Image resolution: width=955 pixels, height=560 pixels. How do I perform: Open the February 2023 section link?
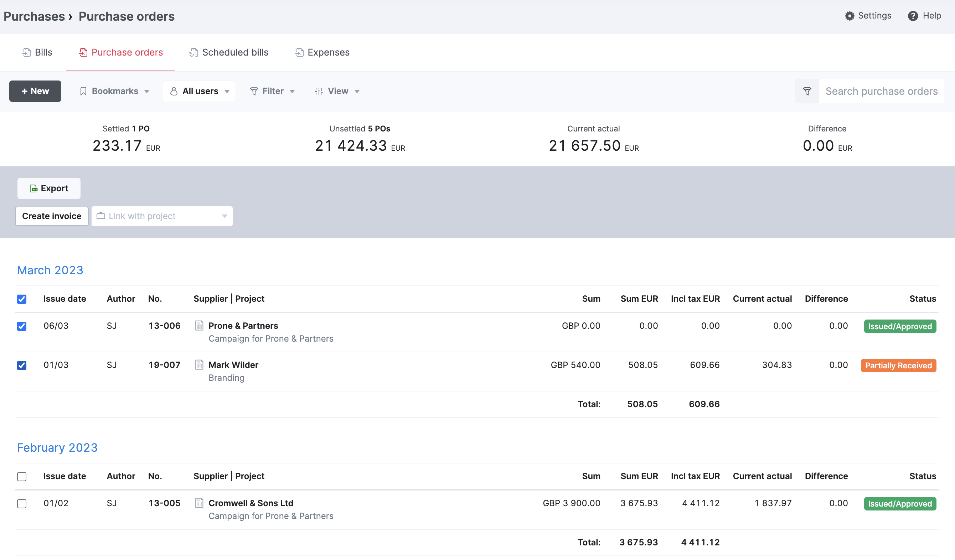coord(57,447)
